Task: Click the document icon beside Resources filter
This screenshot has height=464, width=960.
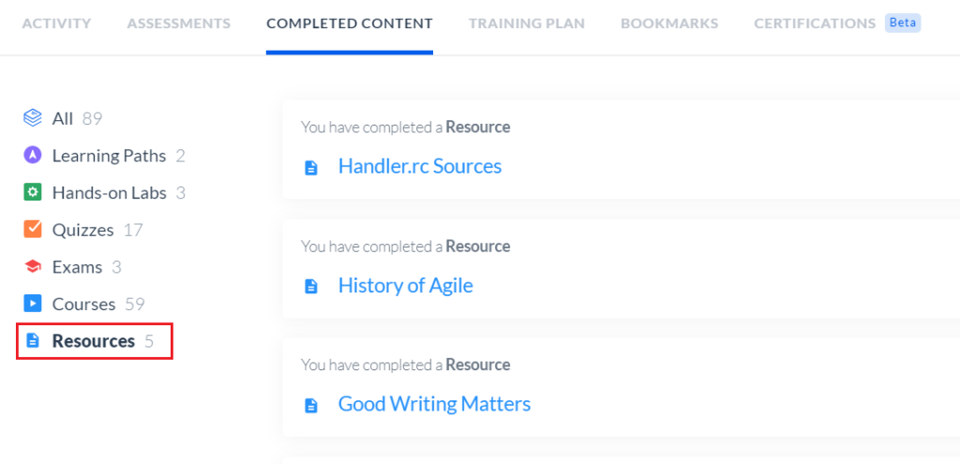Action: tap(33, 340)
